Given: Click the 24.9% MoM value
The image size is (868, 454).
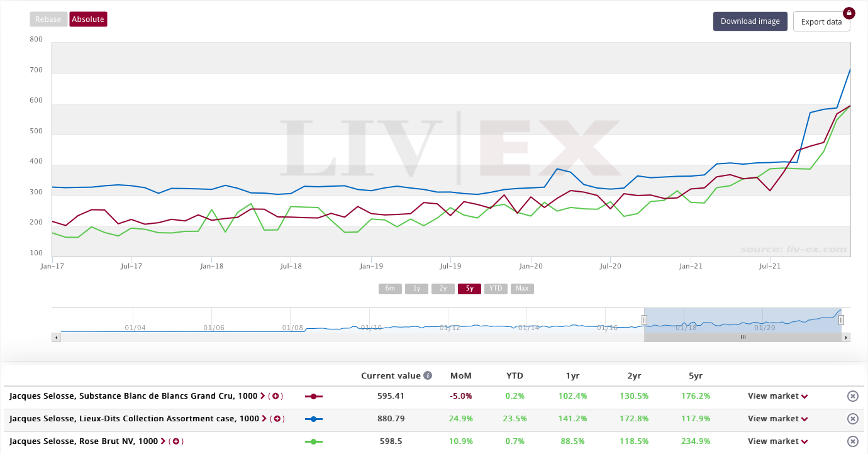Looking at the screenshot, I should (461, 419).
